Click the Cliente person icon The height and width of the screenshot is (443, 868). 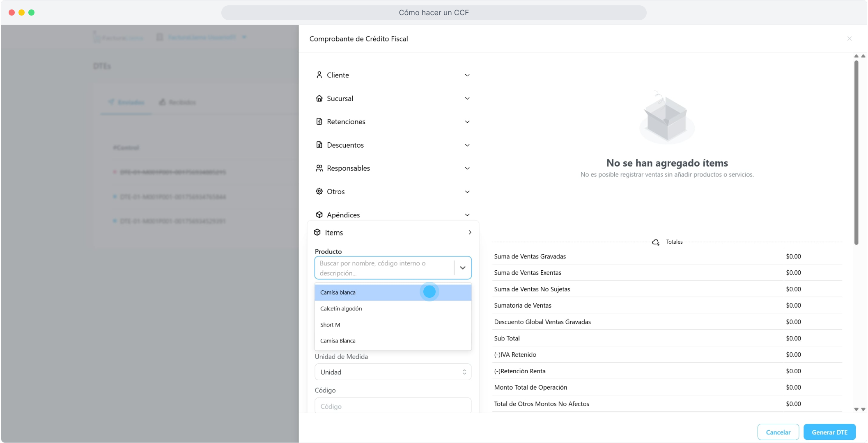point(319,75)
